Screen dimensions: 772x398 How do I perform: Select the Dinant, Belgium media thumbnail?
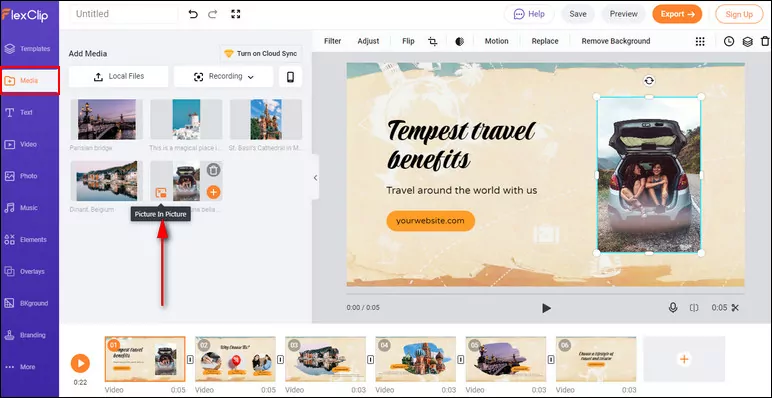tap(106, 181)
